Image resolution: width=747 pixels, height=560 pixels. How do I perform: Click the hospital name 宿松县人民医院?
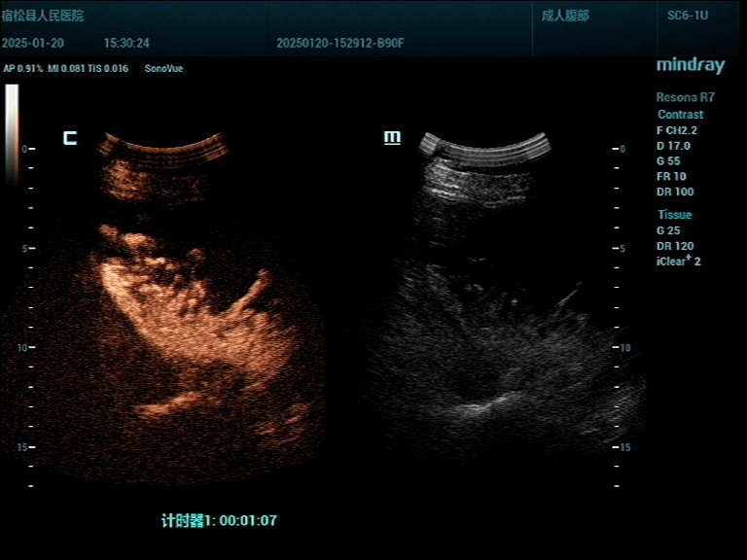pos(43,17)
